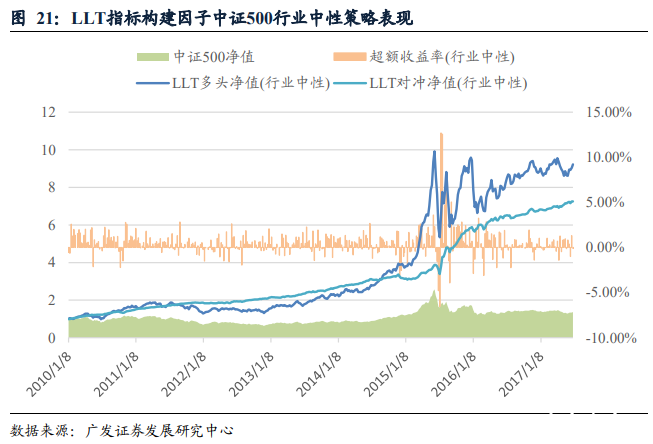The height and width of the screenshot is (444, 653).
Task: Click left axis value '0'
Action: pos(52,338)
